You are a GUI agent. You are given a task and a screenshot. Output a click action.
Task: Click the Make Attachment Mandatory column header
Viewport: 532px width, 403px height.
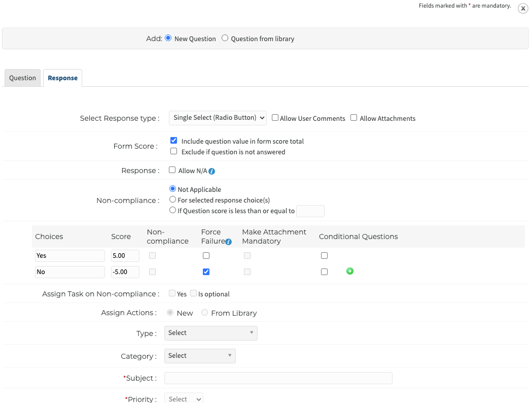tap(274, 237)
